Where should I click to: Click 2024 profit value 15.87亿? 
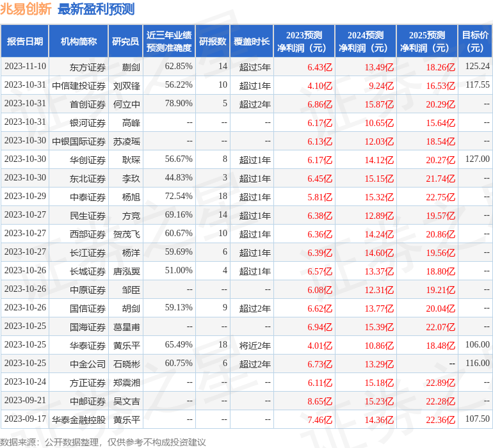click(379, 104)
